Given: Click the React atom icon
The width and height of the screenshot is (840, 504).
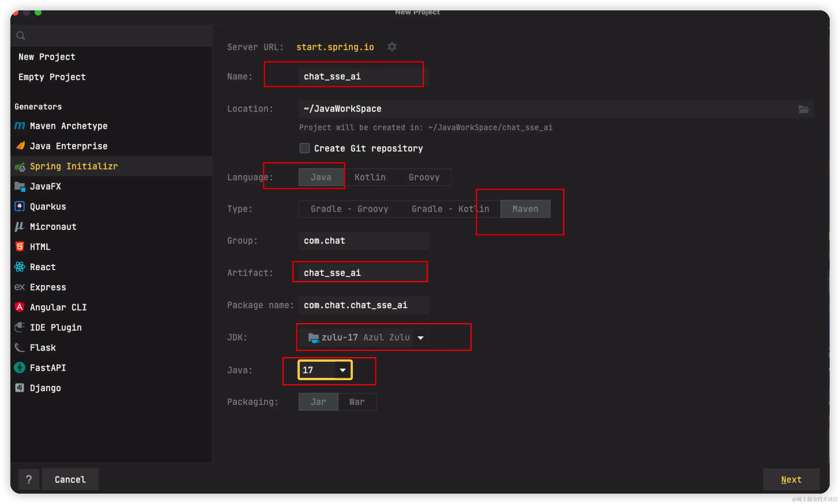Looking at the screenshot, I should pyautogui.click(x=20, y=267).
